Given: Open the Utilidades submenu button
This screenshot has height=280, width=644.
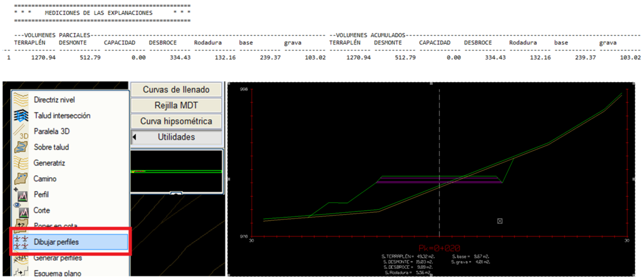Looking at the screenshot, I should 176,137.
